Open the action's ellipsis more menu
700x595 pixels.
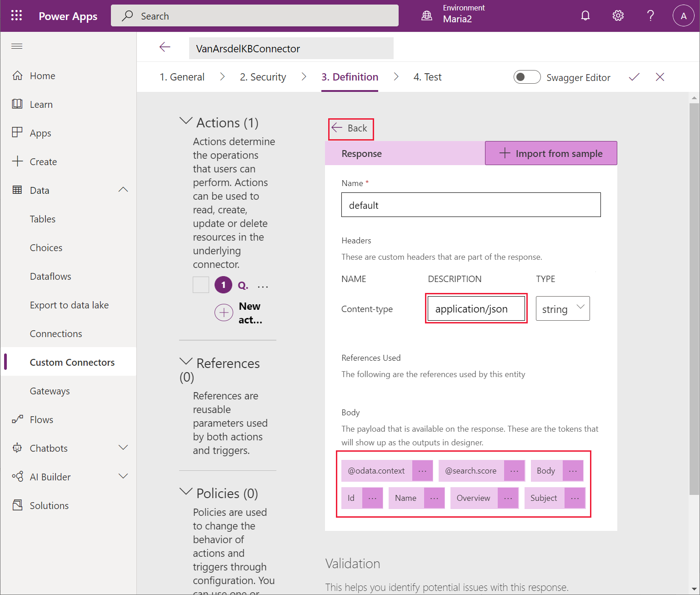[x=263, y=286]
